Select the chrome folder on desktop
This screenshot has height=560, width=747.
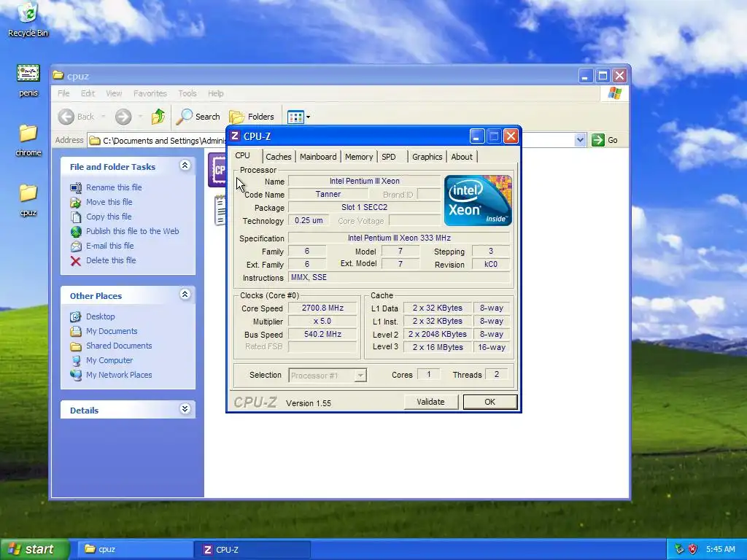pyautogui.click(x=28, y=140)
